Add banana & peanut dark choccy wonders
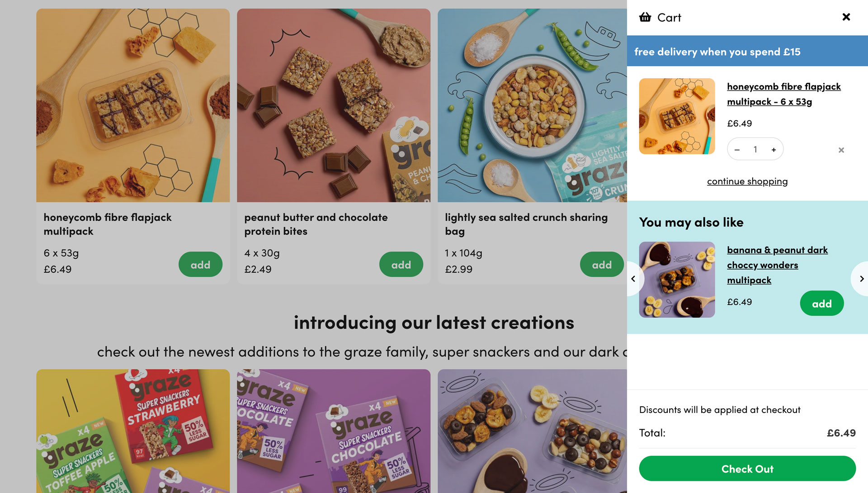The width and height of the screenshot is (868, 493). 821,303
